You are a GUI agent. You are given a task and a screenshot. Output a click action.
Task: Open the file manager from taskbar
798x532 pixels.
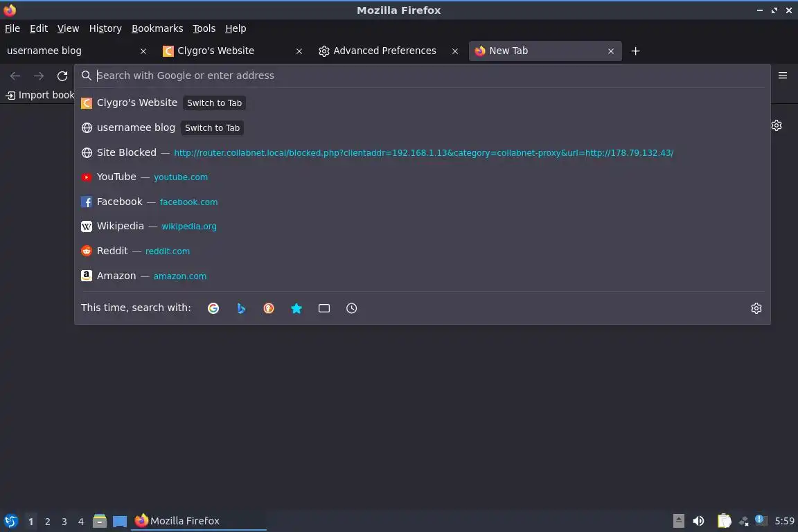point(100,521)
